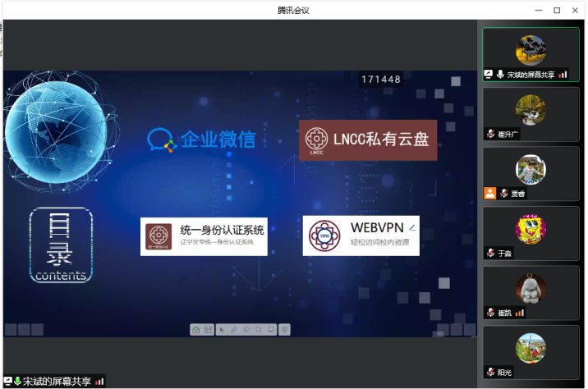The image size is (588, 389).
Task: Click the name label 阳光
Action: click(505, 373)
